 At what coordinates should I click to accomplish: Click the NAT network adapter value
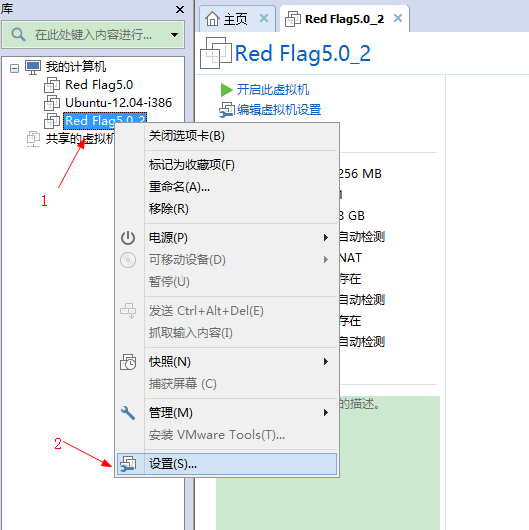point(351,258)
